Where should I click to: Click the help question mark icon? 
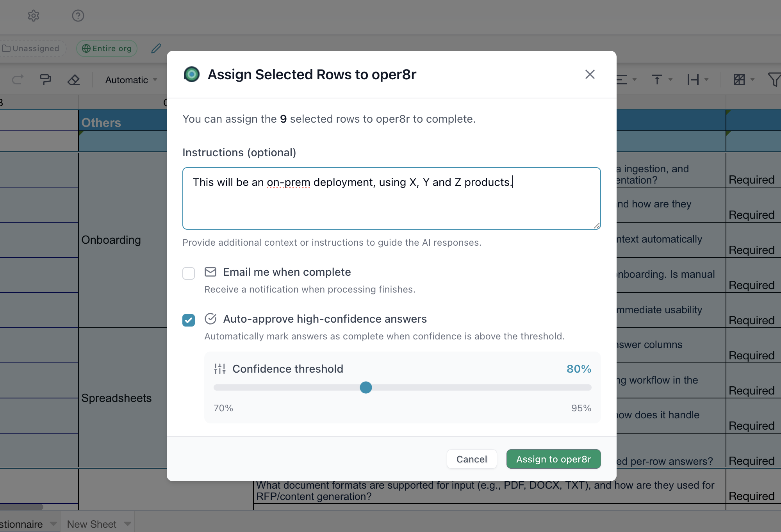(78, 16)
